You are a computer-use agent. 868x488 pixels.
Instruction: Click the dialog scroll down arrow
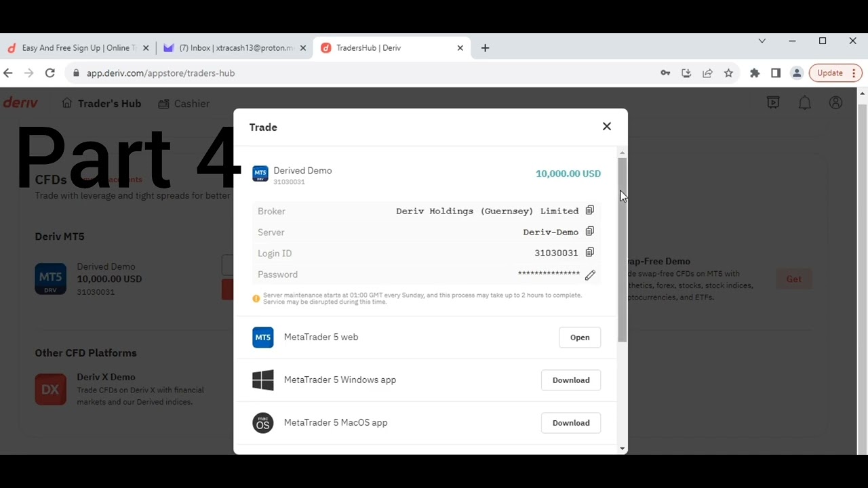click(623, 449)
